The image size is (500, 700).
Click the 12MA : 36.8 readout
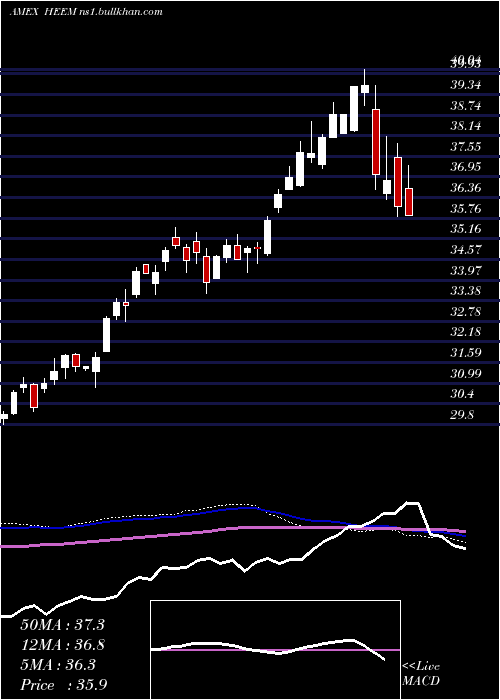point(62,645)
